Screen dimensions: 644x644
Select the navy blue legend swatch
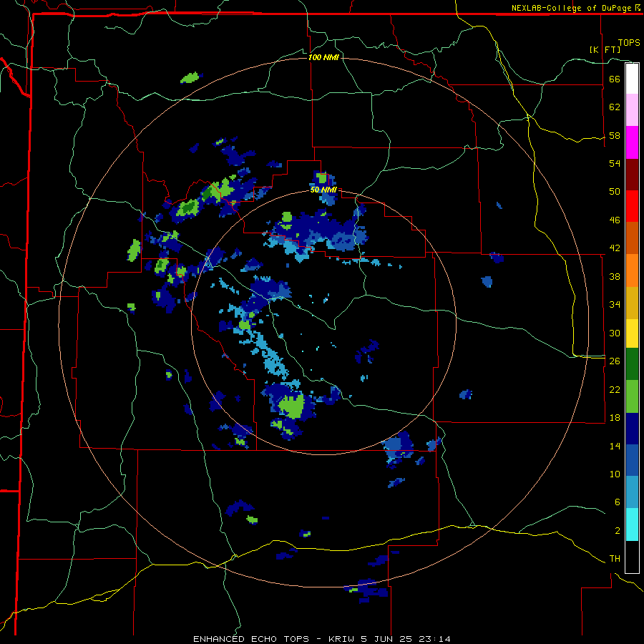pos(632,429)
